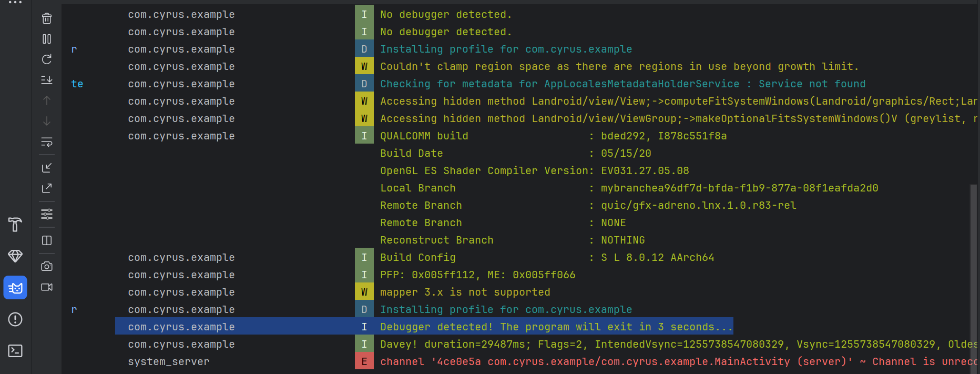
Task: Open Logcat formatting options sliders icon
Action: pos(47,214)
